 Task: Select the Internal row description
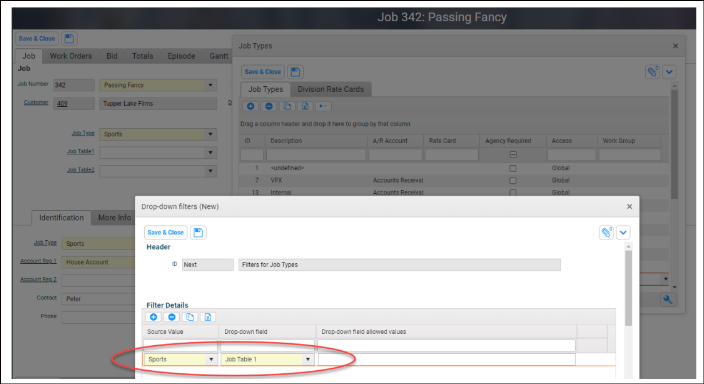tap(281, 193)
